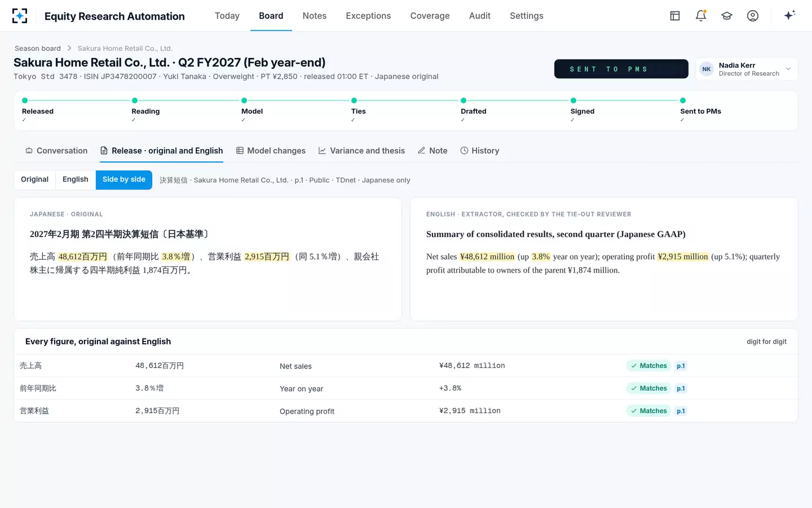
Task: Open the Notes nav tab
Action: (315, 16)
